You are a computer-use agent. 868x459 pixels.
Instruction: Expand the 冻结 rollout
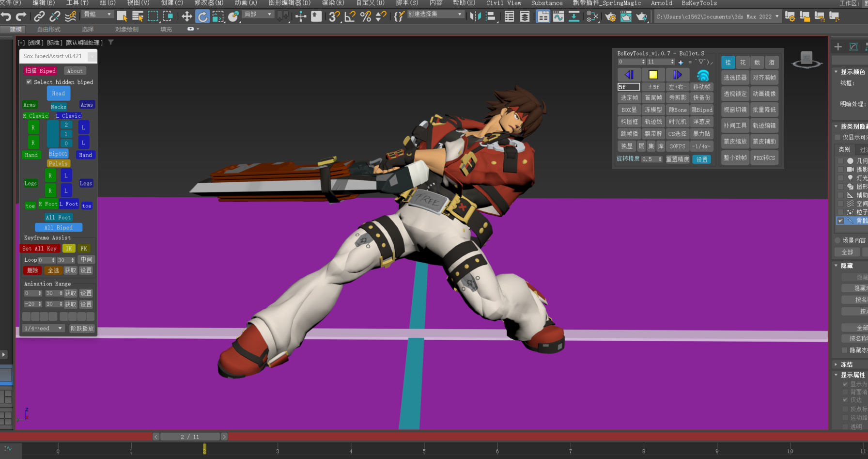836,364
